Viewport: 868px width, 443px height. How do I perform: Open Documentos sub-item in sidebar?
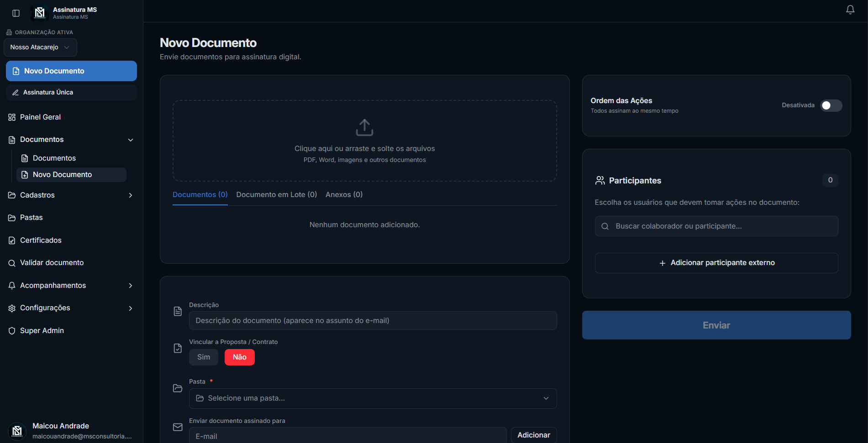coord(71,158)
